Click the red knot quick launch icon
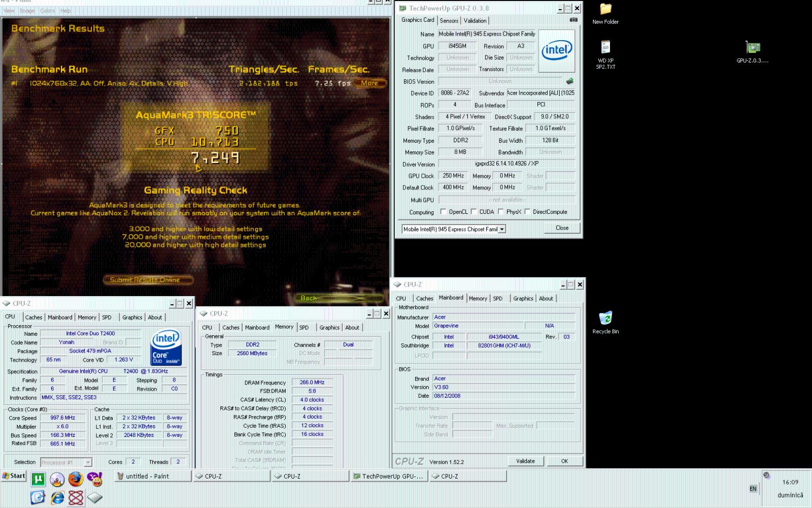This screenshot has width=812, height=508. click(76, 497)
